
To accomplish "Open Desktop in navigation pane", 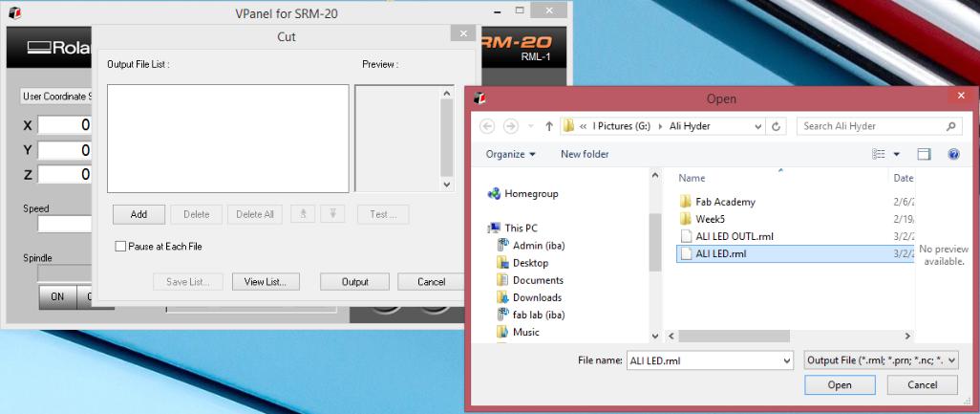I will pos(522,263).
